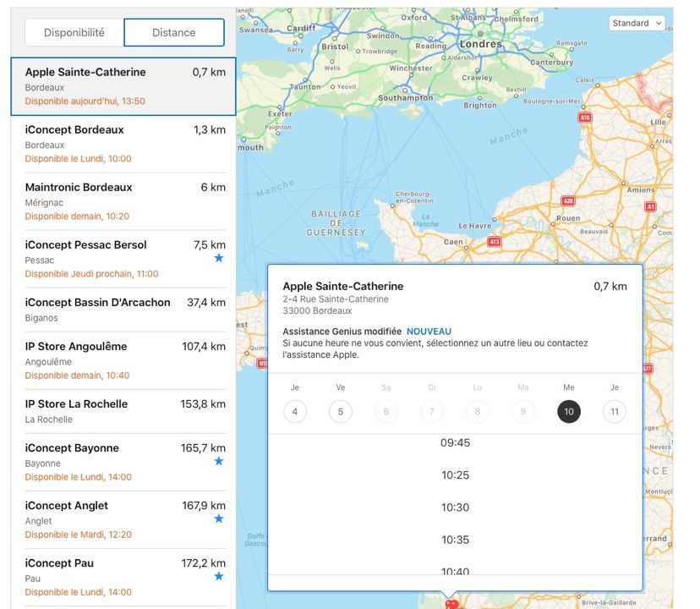Click the star icon beside iConcept Anglet
700x609 pixels.
tap(219, 518)
